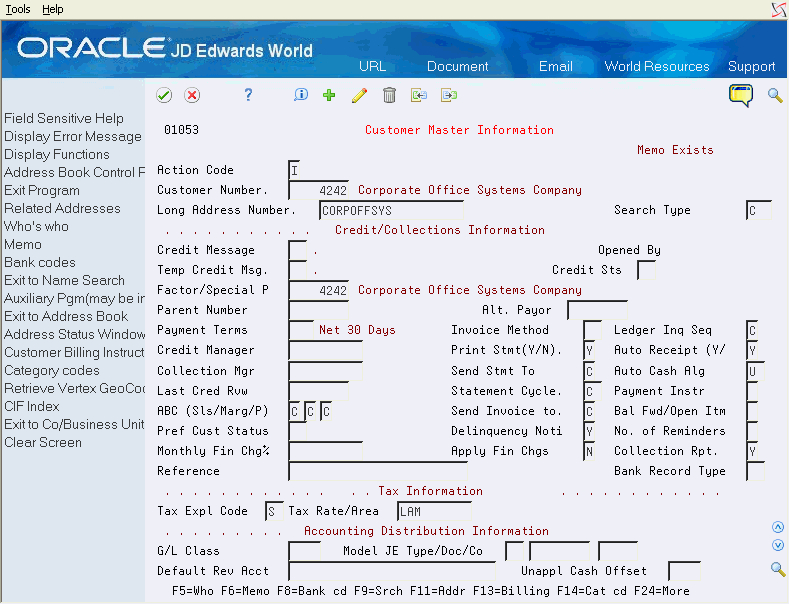Open Category codes in the sidebar
Screen dimensions: 789x604
[x=52, y=370]
